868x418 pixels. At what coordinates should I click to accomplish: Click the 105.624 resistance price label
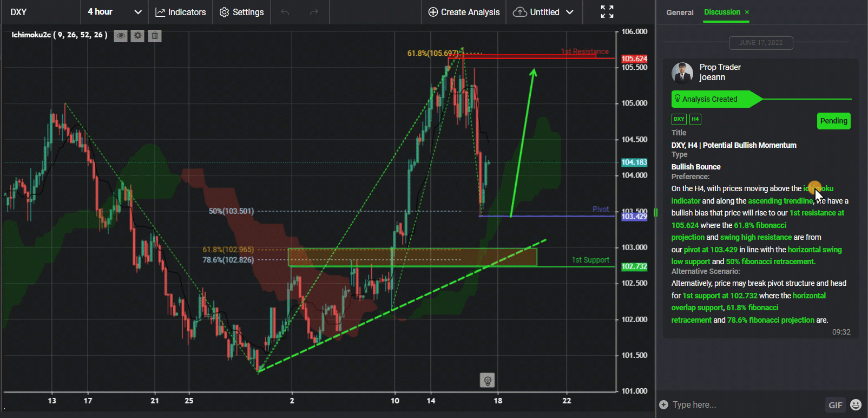634,58
